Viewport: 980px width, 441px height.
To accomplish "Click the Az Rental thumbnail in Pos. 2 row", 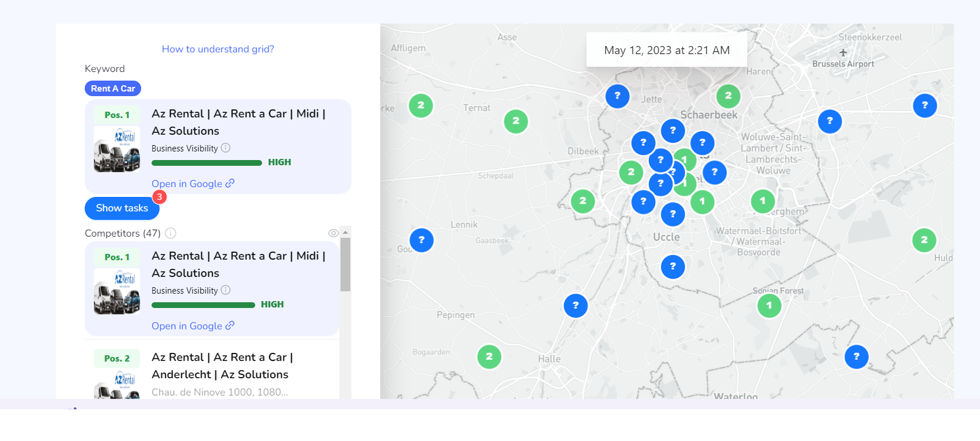I will pos(117,385).
